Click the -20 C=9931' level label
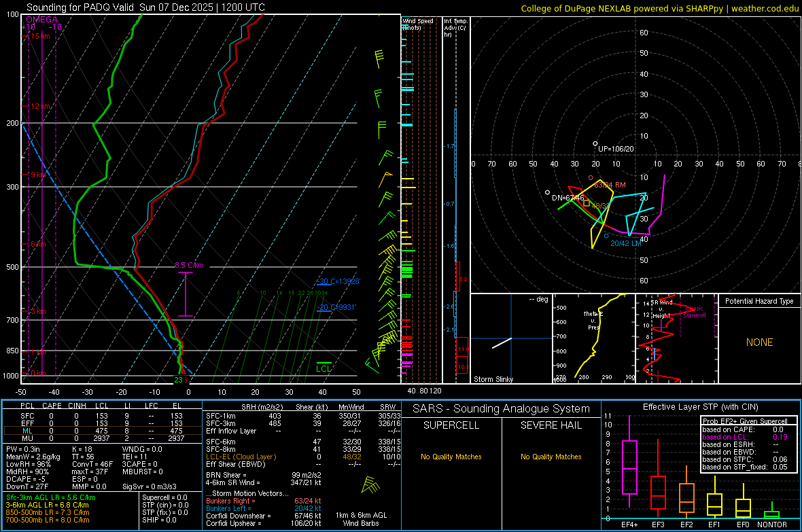This screenshot has width=802, height=532. 336,307
